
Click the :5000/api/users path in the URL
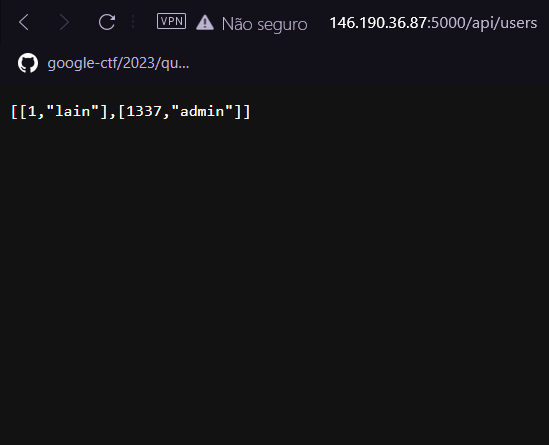[482, 23]
